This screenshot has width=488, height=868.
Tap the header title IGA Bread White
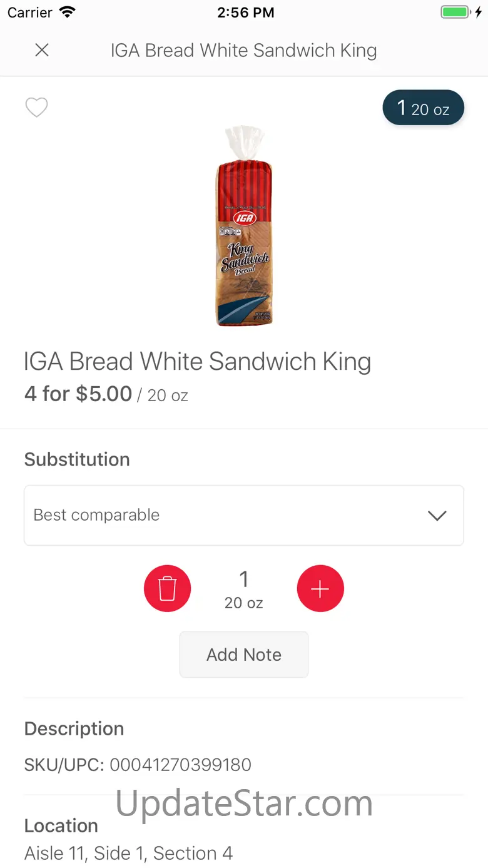(243, 50)
